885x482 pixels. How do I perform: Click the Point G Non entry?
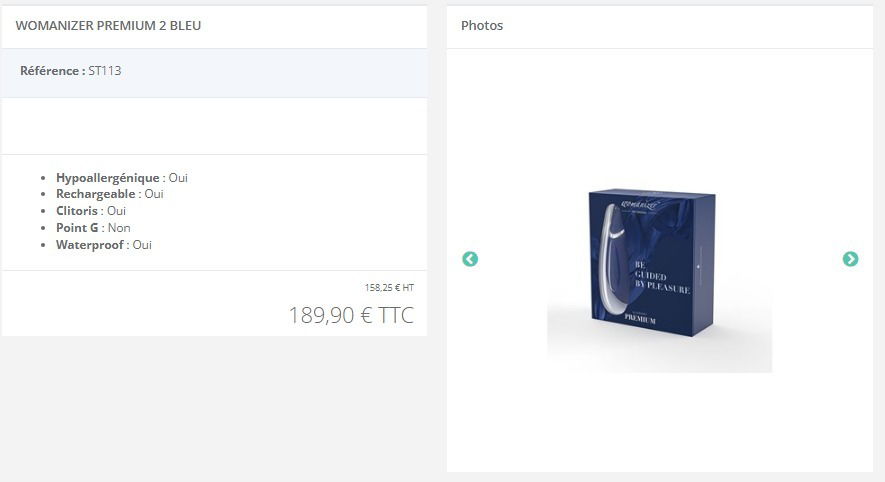pos(93,227)
